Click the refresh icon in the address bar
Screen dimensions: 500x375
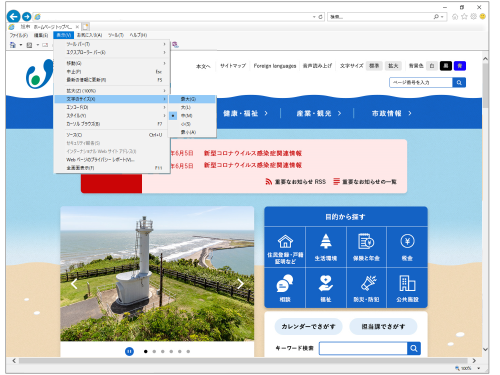tap(320, 17)
